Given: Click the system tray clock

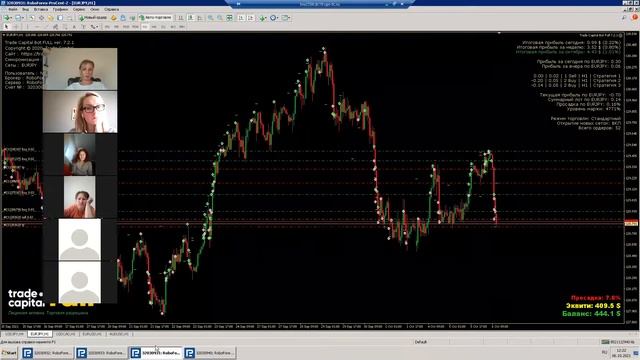Looking at the screenshot, I should pos(621,353).
